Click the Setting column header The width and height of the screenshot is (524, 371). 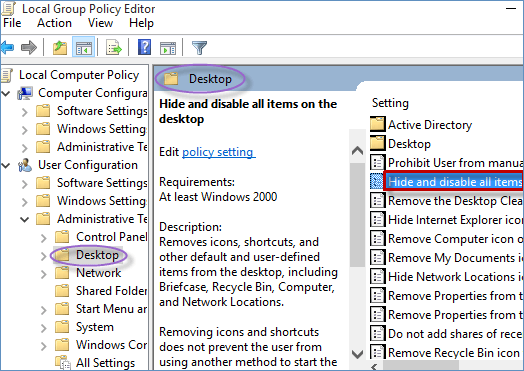[x=390, y=103]
